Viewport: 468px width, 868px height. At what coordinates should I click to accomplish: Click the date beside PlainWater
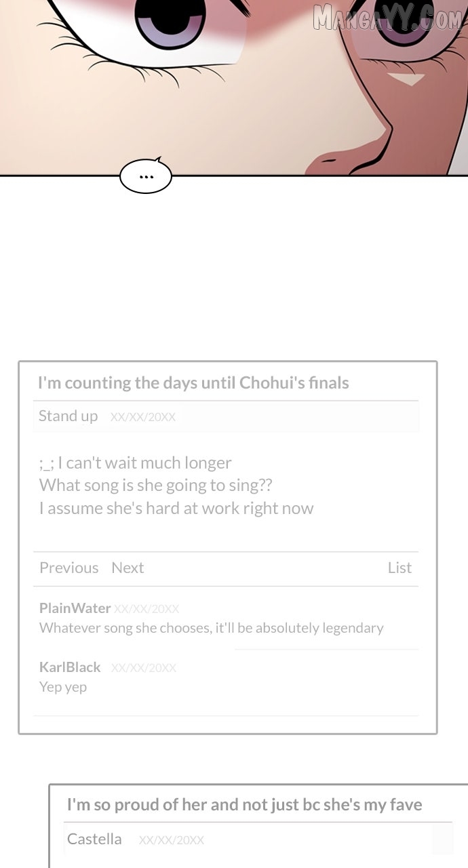tap(147, 609)
